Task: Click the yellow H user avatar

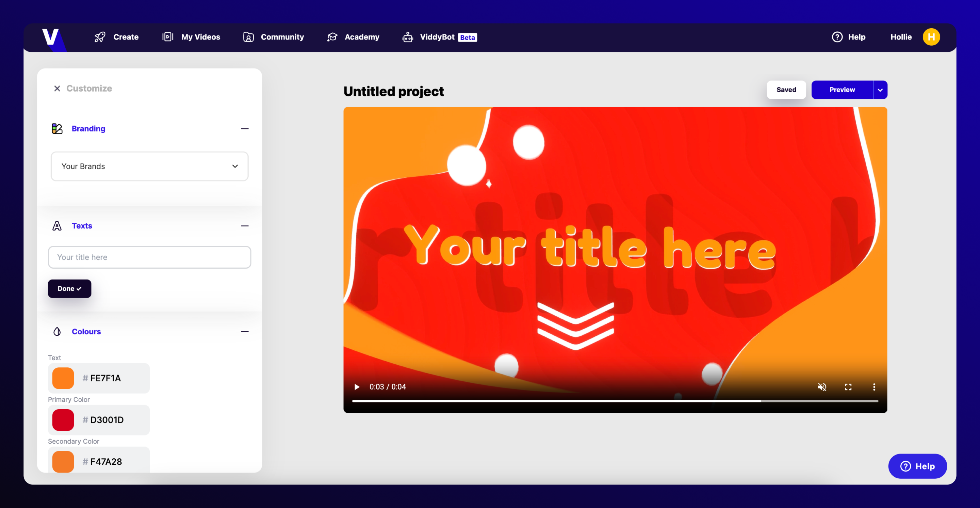Action: 931,37
